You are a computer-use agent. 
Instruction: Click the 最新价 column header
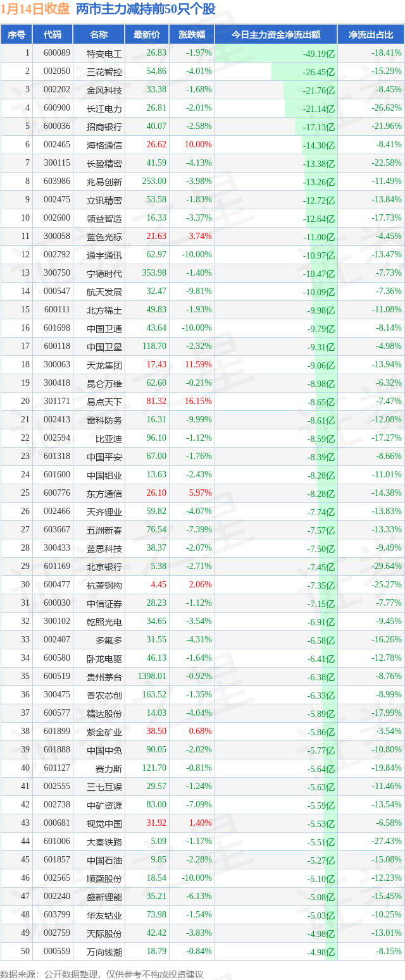point(147,35)
